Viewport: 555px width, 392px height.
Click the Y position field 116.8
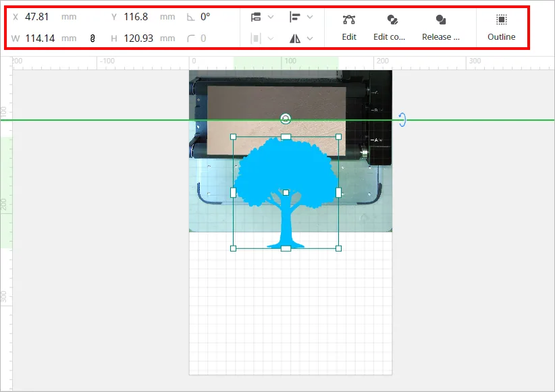(136, 17)
